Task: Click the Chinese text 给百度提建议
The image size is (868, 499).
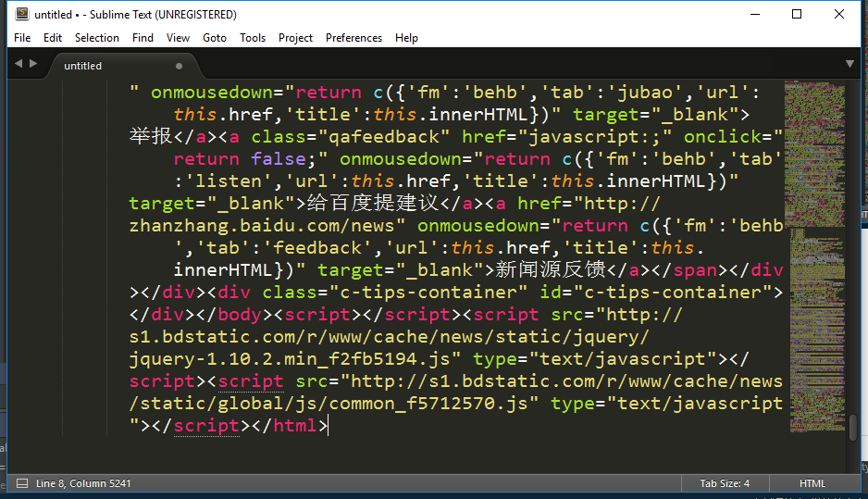Action: click(373, 204)
